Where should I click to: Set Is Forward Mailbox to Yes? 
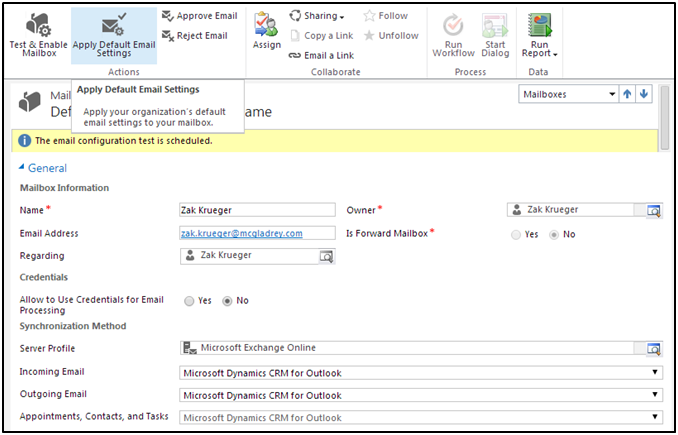click(516, 235)
